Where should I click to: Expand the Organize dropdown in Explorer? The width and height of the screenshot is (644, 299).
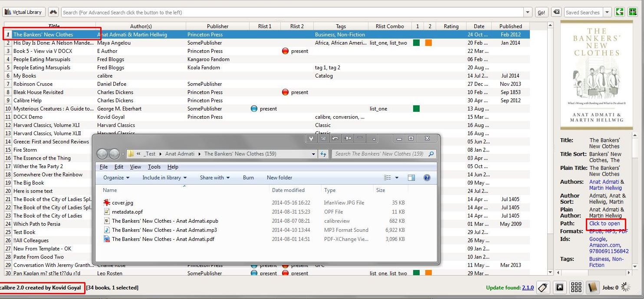[x=116, y=178]
